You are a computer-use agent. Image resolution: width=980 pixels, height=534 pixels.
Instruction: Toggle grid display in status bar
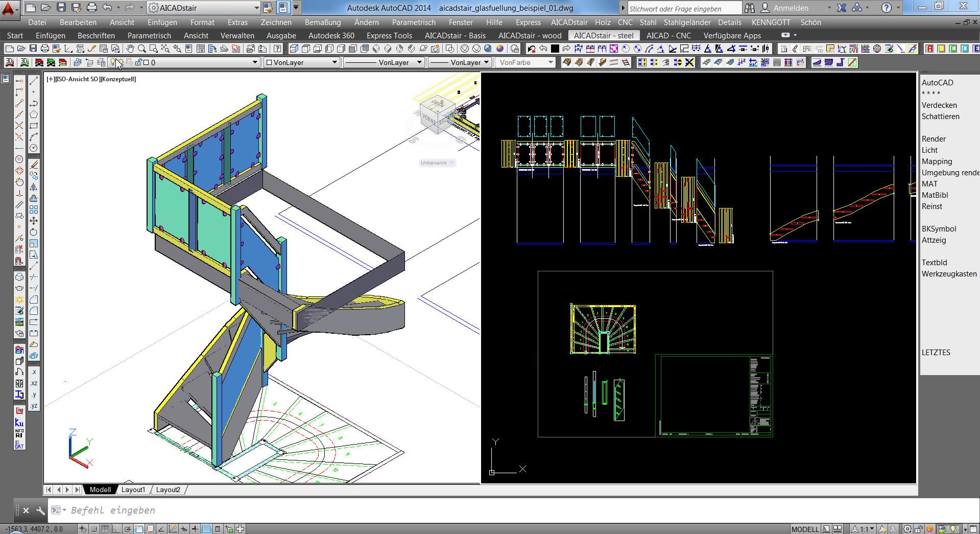105,529
